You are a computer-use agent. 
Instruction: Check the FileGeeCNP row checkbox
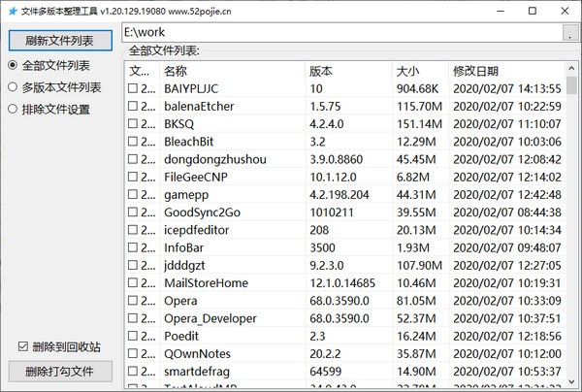coord(133,177)
